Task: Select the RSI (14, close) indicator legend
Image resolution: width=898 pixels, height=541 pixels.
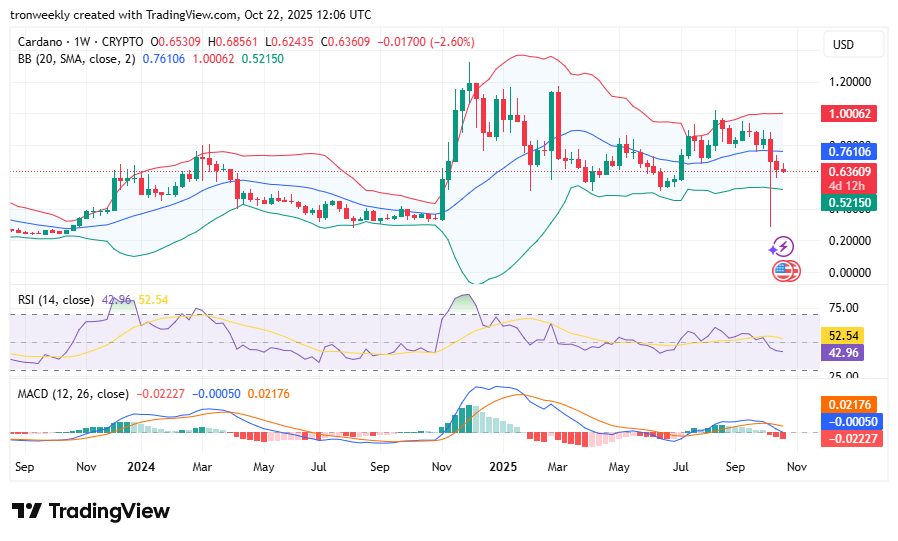Action: [x=56, y=300]
